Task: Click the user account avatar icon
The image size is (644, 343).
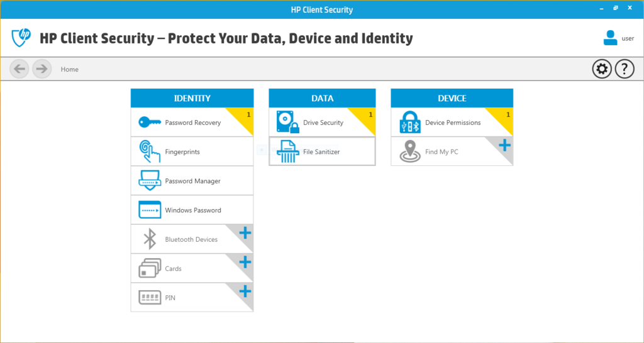Action: (610, 38)
